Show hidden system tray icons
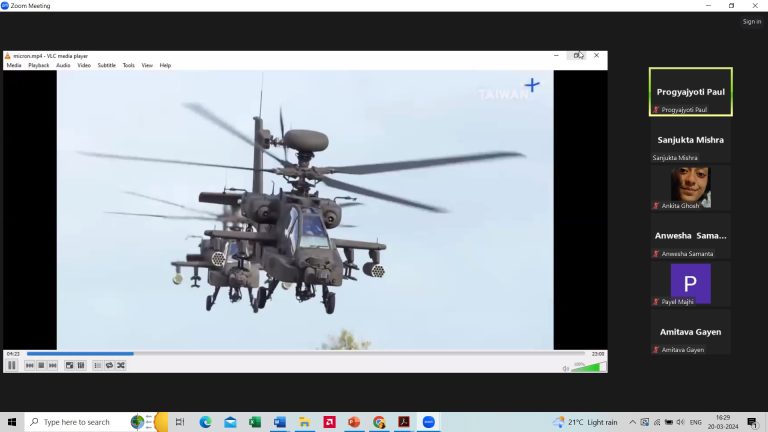The height and width of the screenshot is (432, 768). (632, 422)
